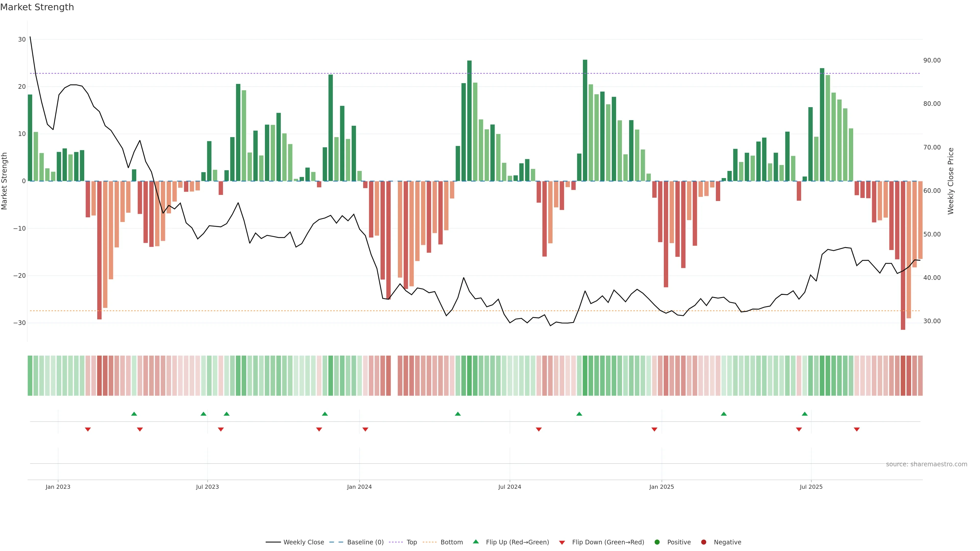
Task: Click the first red flip-down marker after Jan 2023
Action: pos(88,429)
